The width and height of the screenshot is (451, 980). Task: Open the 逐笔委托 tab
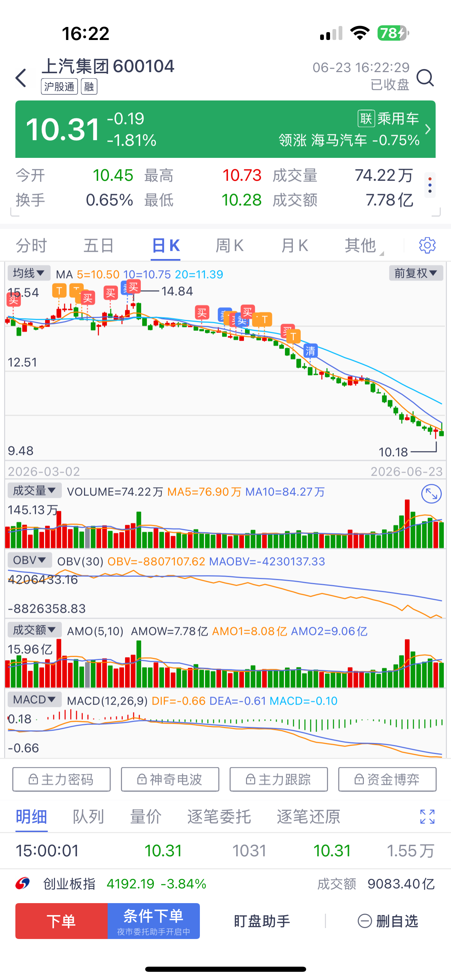coord(219,816)
